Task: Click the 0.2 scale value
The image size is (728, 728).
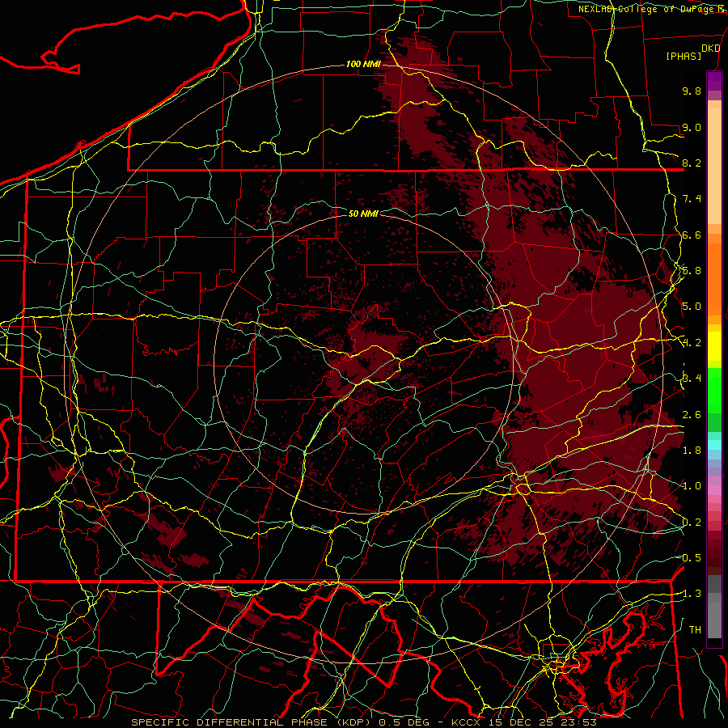Action: 692,523
